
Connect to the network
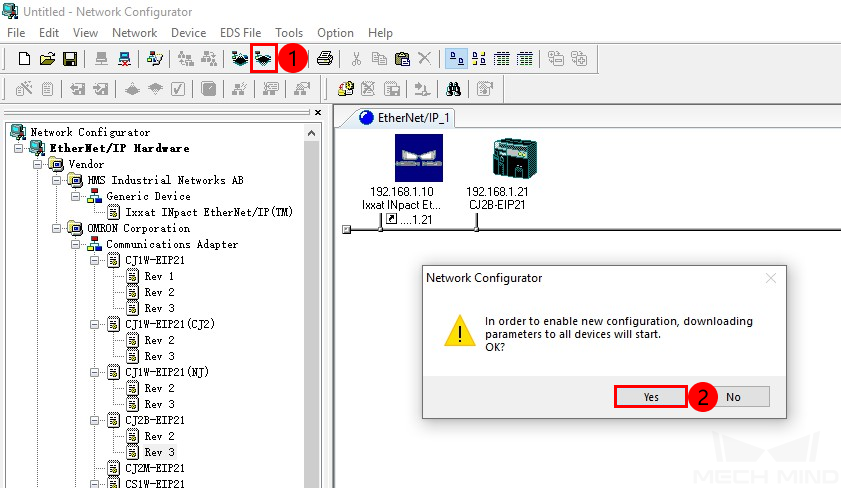click(101, 58)
